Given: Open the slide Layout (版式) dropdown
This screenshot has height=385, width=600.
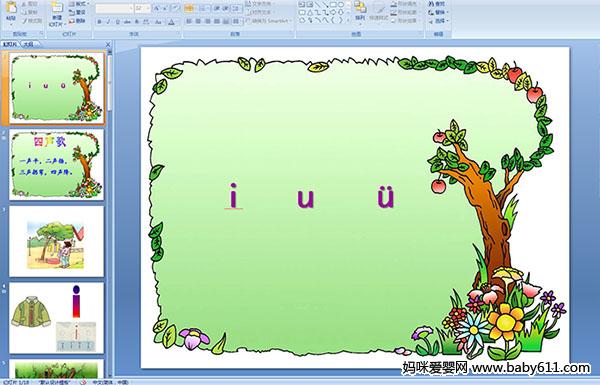Looking at the screenshot, I should click(x=78, y=4).
